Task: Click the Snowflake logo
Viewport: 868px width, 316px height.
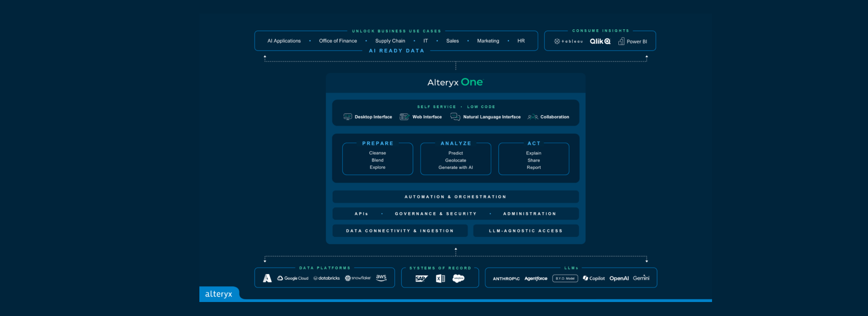Action: [358, 278]
